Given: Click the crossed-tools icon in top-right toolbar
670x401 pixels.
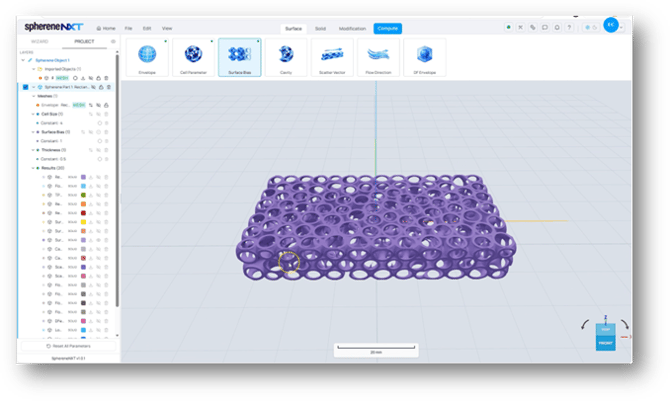Looking at the screenshot, I should point(520,27).
